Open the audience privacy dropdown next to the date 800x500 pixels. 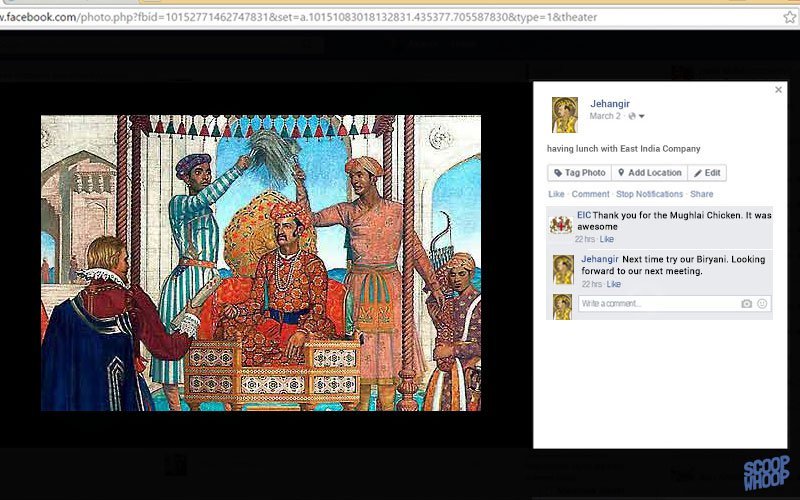(636, 116)
